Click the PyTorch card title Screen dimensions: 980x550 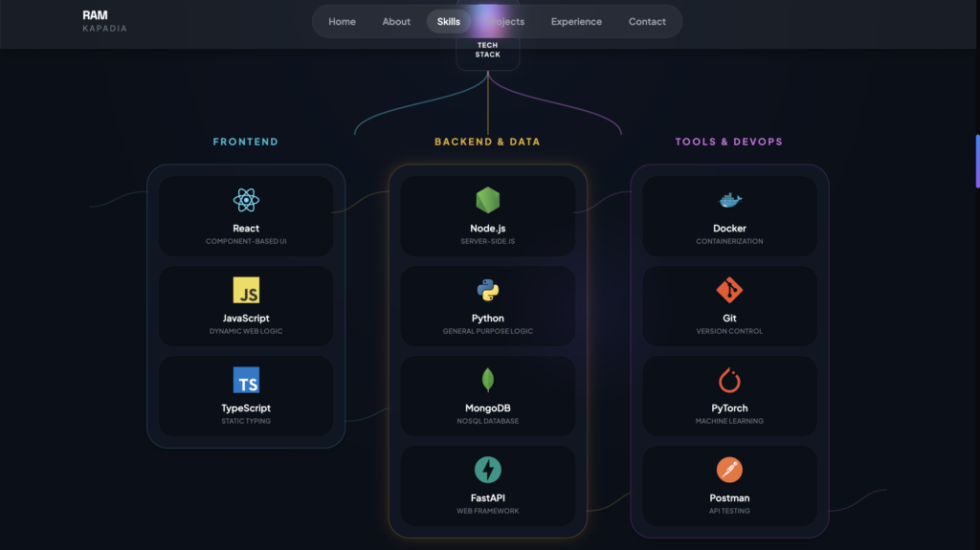[729, 408]
